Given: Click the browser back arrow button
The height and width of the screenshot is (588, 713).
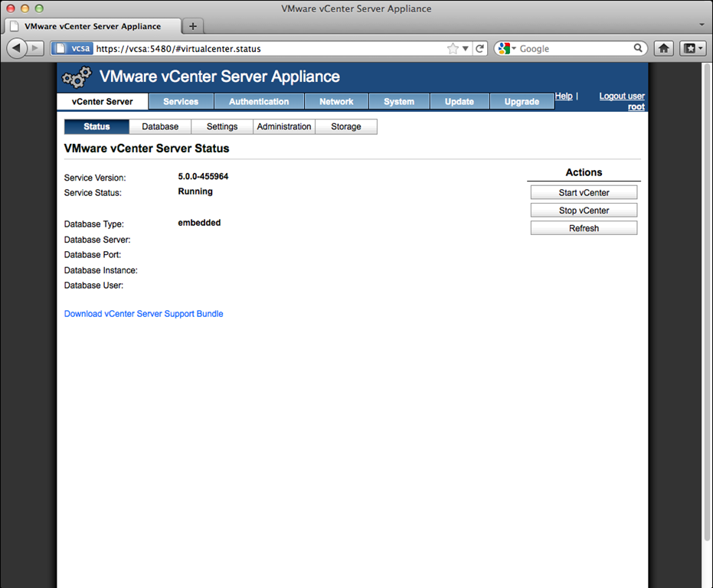Looking at the screenshot, I should 16,48.
